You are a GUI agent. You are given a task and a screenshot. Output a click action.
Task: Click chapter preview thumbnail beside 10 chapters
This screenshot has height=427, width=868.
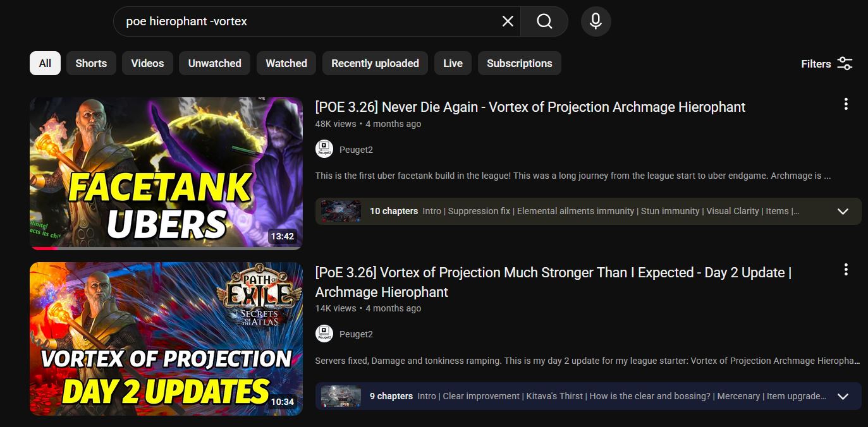pos(341,211)
